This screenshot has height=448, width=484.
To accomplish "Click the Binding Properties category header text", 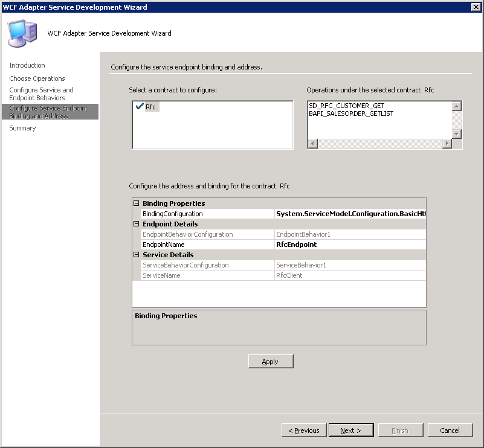I will 174,203.
